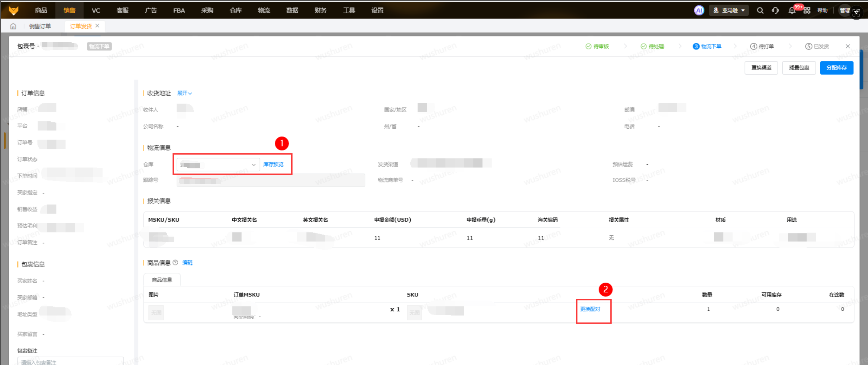Click the 报关属性 column header

(x=619, y=220)
